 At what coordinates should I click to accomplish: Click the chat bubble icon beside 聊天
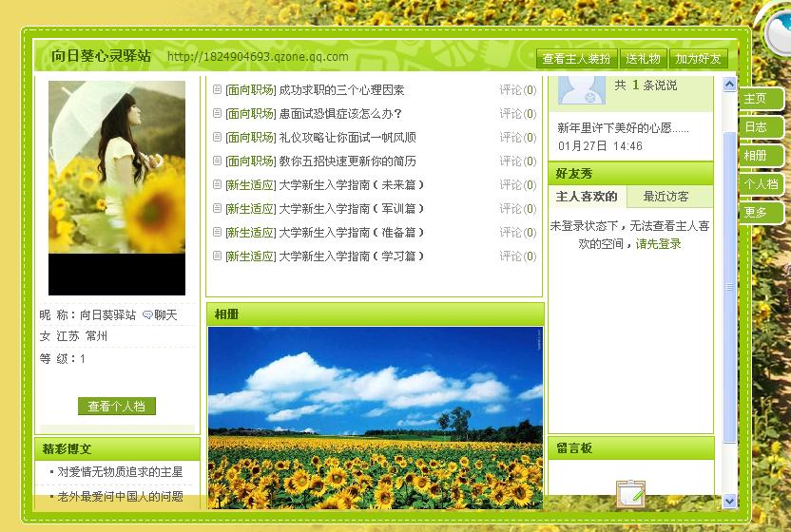147,315
